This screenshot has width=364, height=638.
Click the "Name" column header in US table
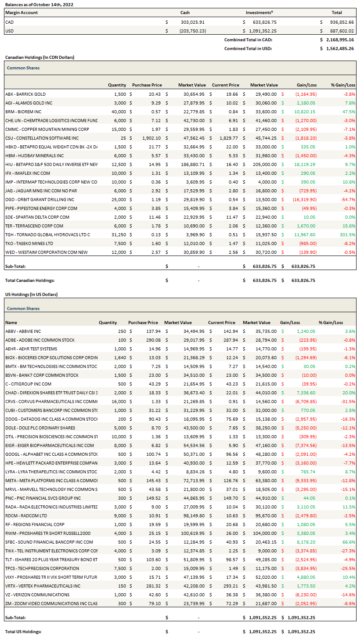[x=11, y=322]
